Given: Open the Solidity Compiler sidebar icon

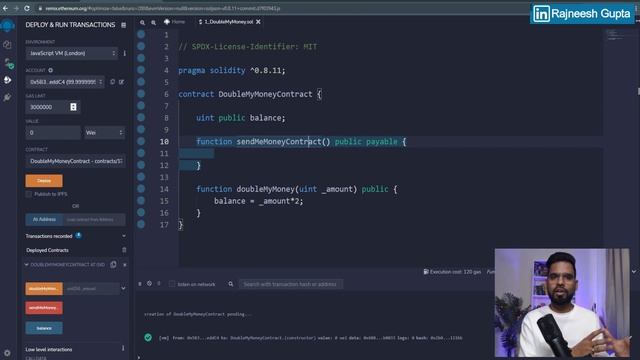Looking at the screenshot, I should point(9,63).
